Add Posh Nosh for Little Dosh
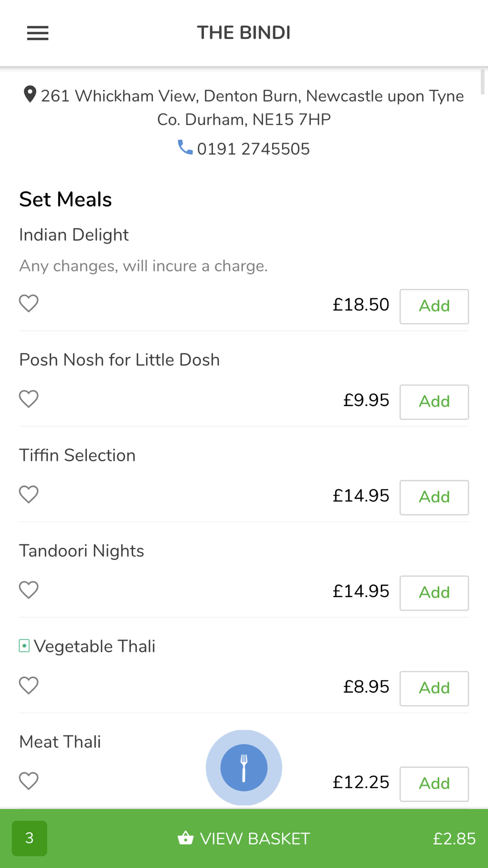 [x=434, y=402]
